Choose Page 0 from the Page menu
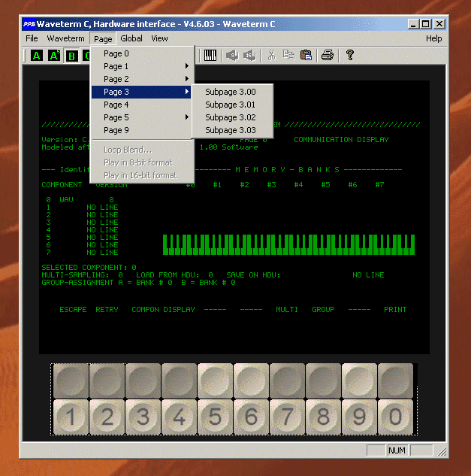471x476 pixels. pyautogui.click(x=141, y=53)
